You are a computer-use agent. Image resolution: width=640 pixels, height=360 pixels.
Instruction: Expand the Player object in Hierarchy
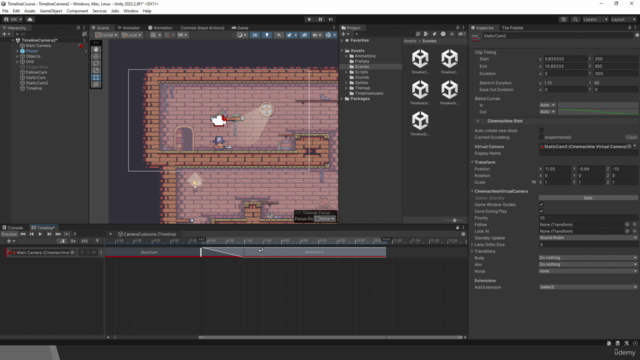pyautogui.click(x=18, y=51)
